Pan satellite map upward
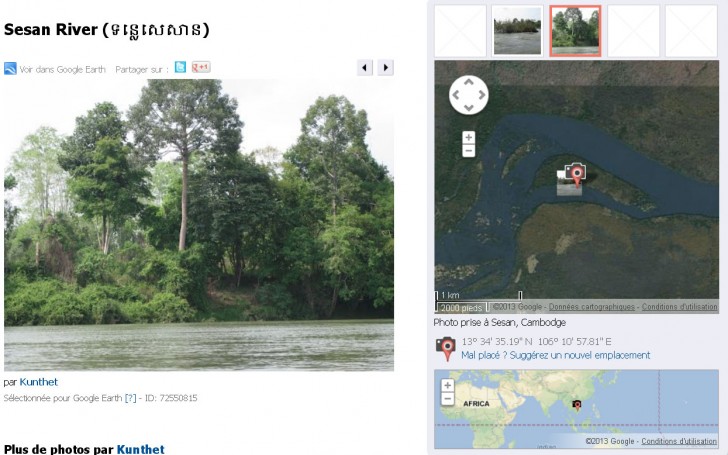Viewport: 728px width, 455px height. pyautogui.click(x=469, y=82)
